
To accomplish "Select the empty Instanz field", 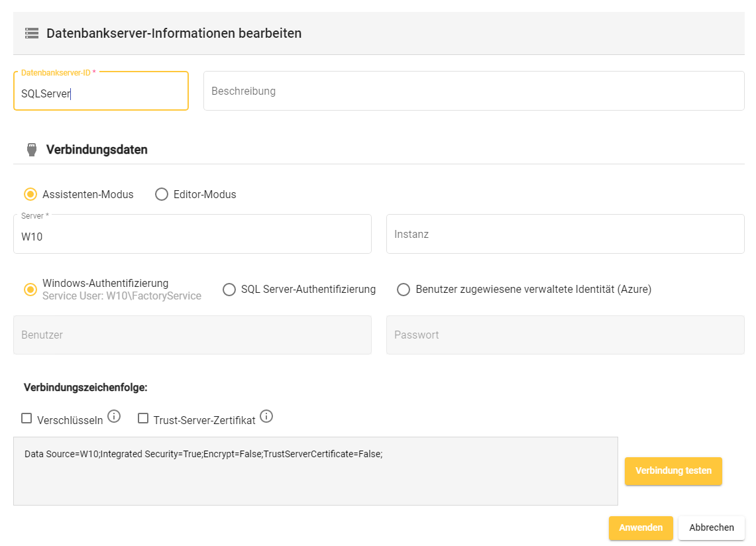I will 565,233.
